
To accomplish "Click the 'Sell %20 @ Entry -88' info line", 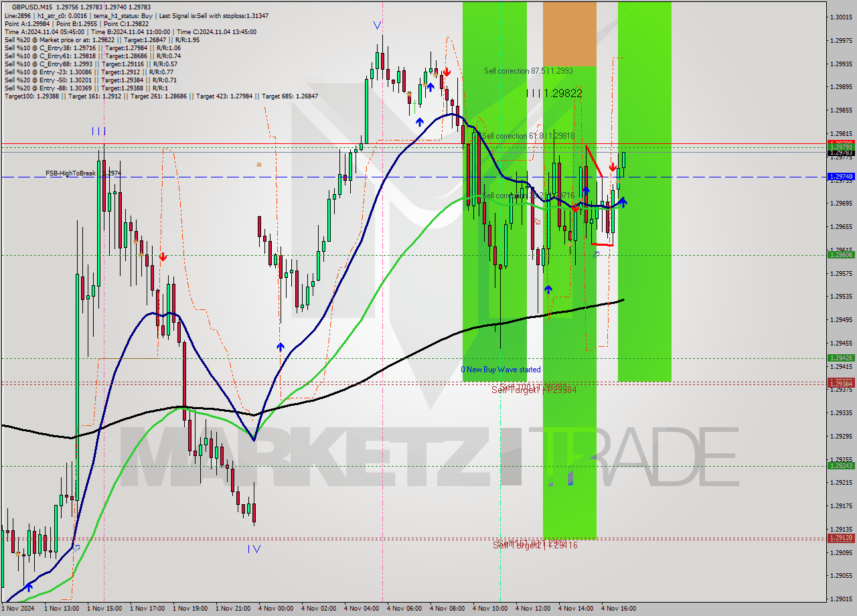I will coord(86,88).
